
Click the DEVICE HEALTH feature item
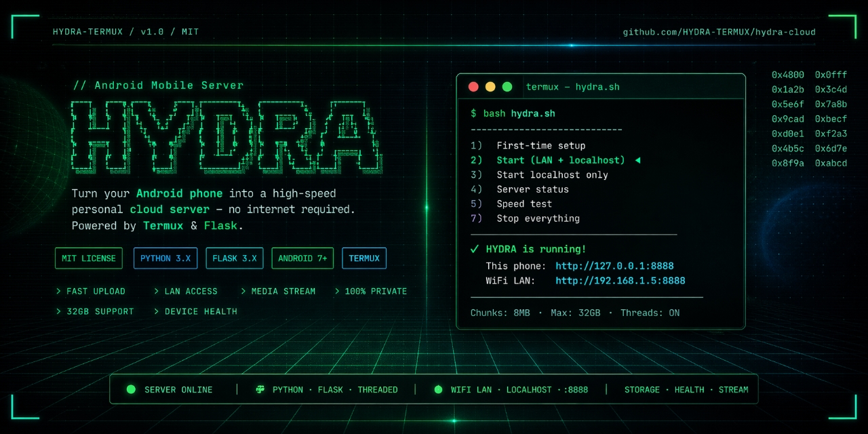tap(196, 311)
